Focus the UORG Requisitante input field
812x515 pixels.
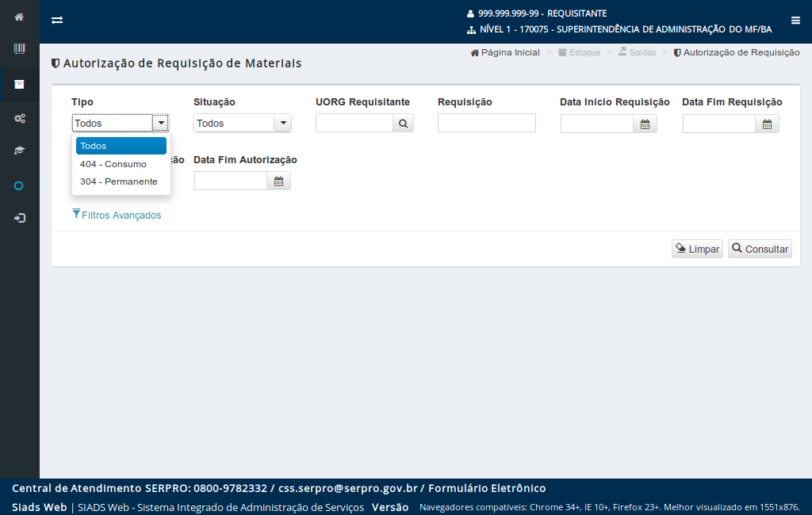pos(354,123)
